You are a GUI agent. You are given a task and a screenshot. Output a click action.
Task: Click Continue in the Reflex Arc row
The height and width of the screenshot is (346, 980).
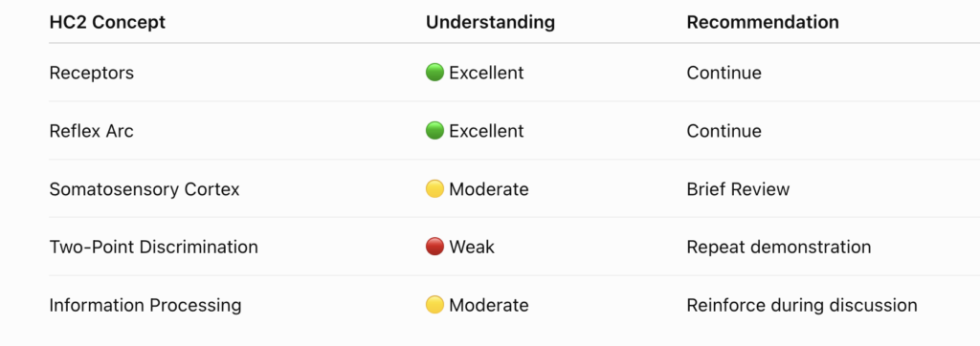pyautogui.click(x=724, y=131)
